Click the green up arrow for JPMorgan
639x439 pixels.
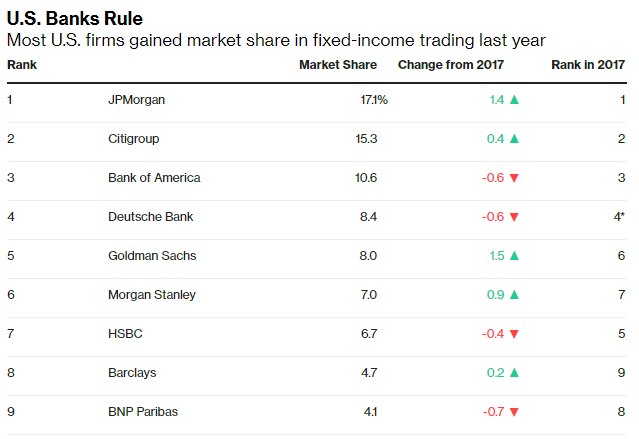[514, 99]
